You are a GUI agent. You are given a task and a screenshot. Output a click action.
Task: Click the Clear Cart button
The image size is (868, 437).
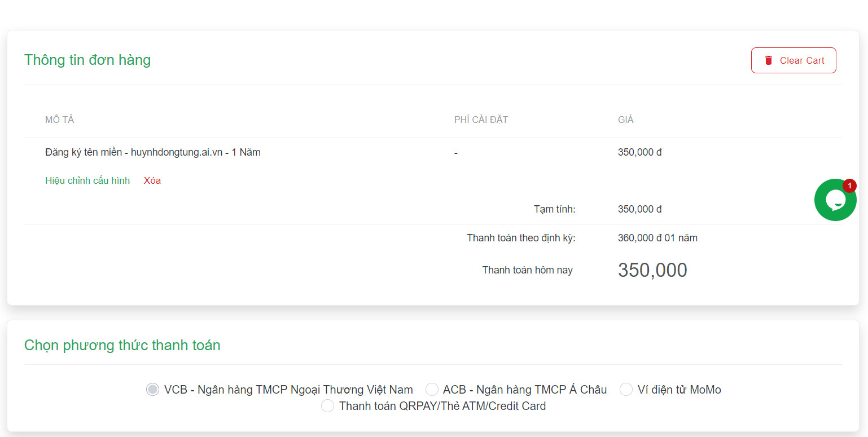(794, 60)
